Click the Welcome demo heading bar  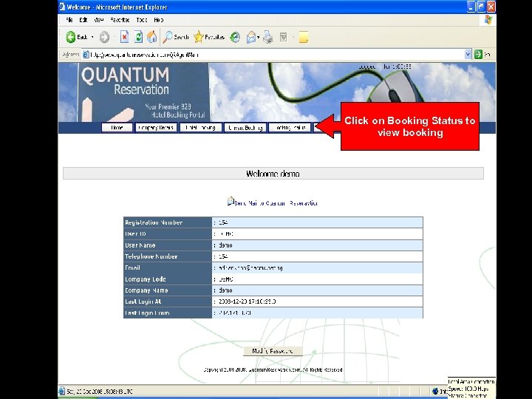pos(273,174)
